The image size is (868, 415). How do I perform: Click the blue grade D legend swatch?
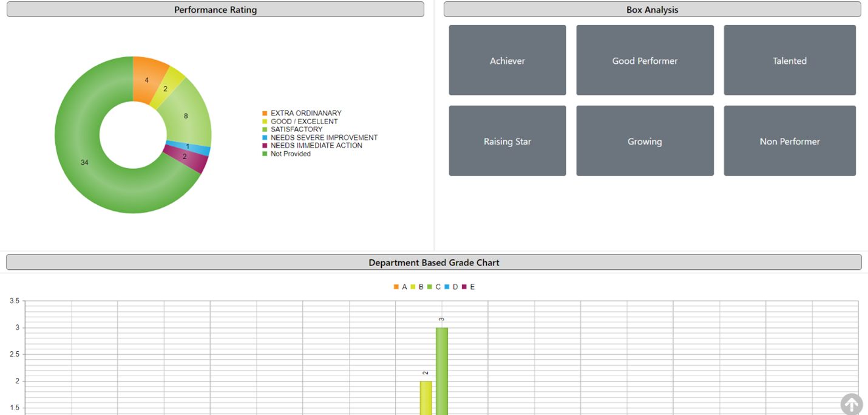click(x=447, y=287)
